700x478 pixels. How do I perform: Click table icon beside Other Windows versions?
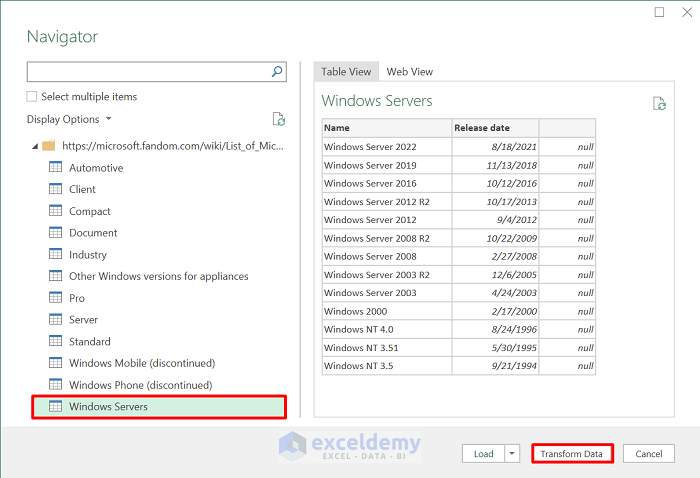point(55,276)
